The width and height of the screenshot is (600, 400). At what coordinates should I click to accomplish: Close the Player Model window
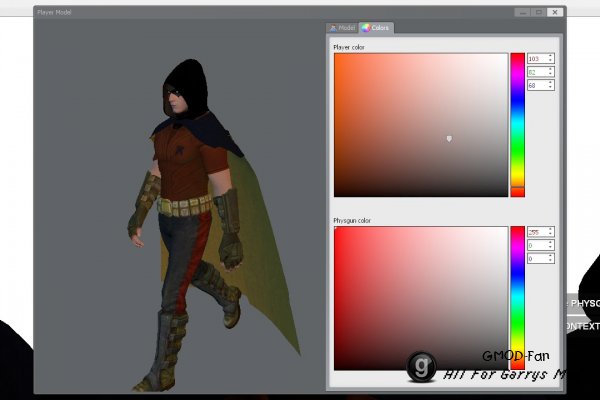pyautogui.click(x=555, y=12)
